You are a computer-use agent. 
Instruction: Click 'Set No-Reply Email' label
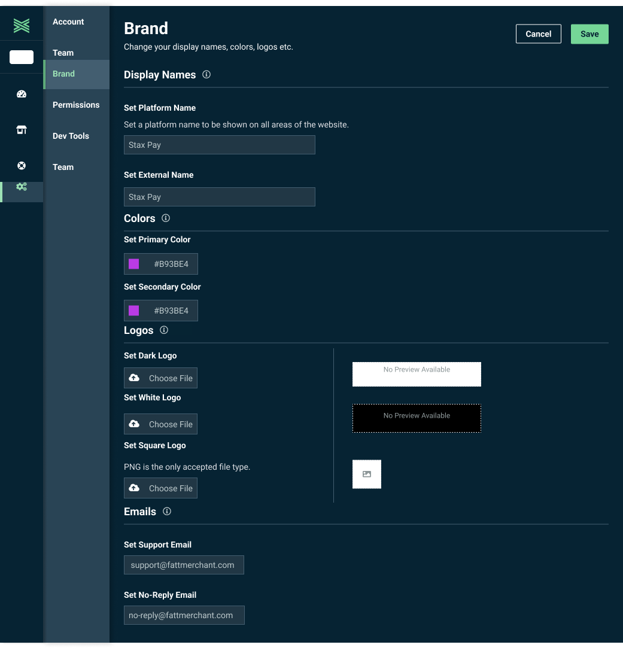point(160,595)
